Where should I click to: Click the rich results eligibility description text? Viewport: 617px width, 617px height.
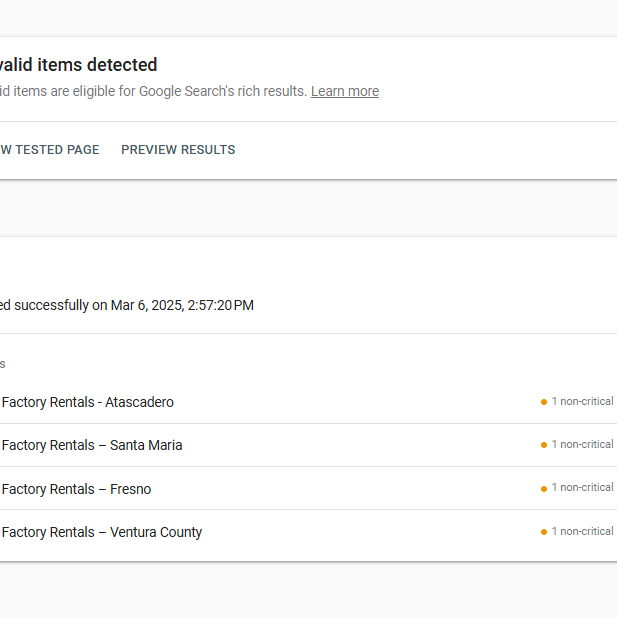click(152, 91)
